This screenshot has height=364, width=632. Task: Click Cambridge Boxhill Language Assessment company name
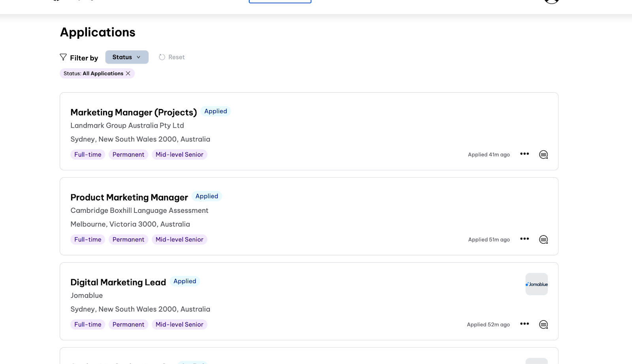pyautogui.click(x=139, y=210)
